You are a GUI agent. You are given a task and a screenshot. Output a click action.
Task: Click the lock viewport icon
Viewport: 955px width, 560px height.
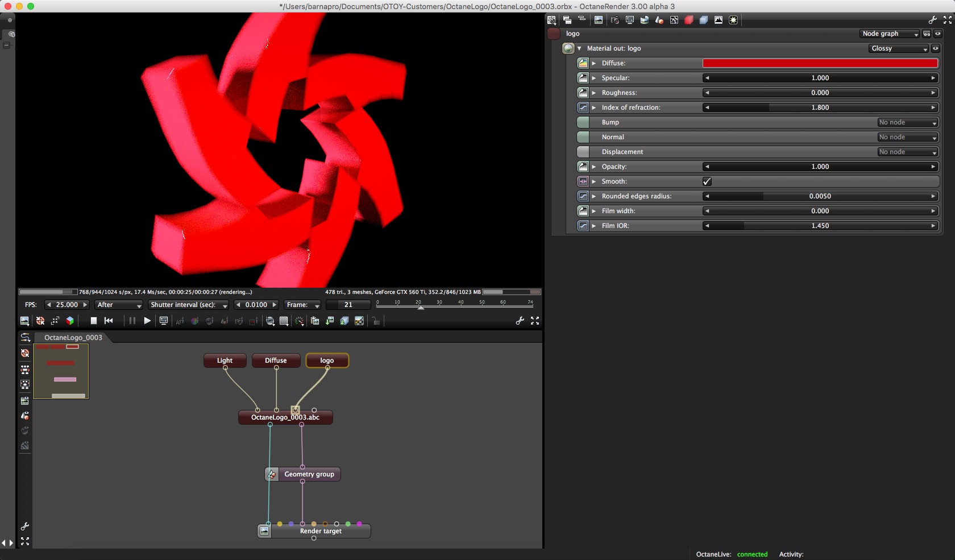pyautogui.click(x=376, y=321)
